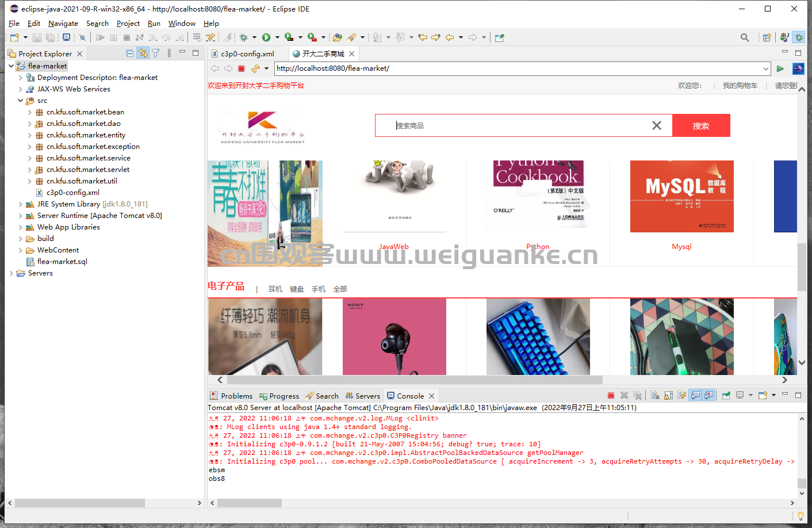The width and height of the screenshot is (812, 528).
Task: Collapse all in Project Explorer
Action: (130, 53)
